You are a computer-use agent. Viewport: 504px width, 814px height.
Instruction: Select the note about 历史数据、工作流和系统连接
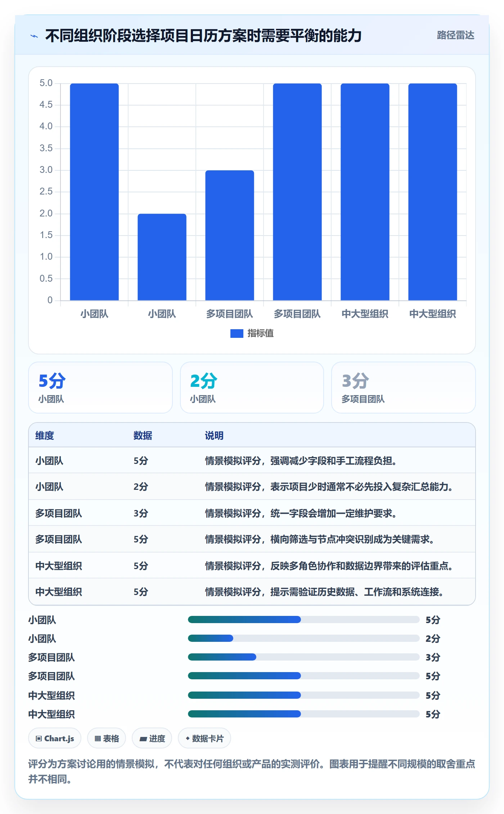[324, 592]
